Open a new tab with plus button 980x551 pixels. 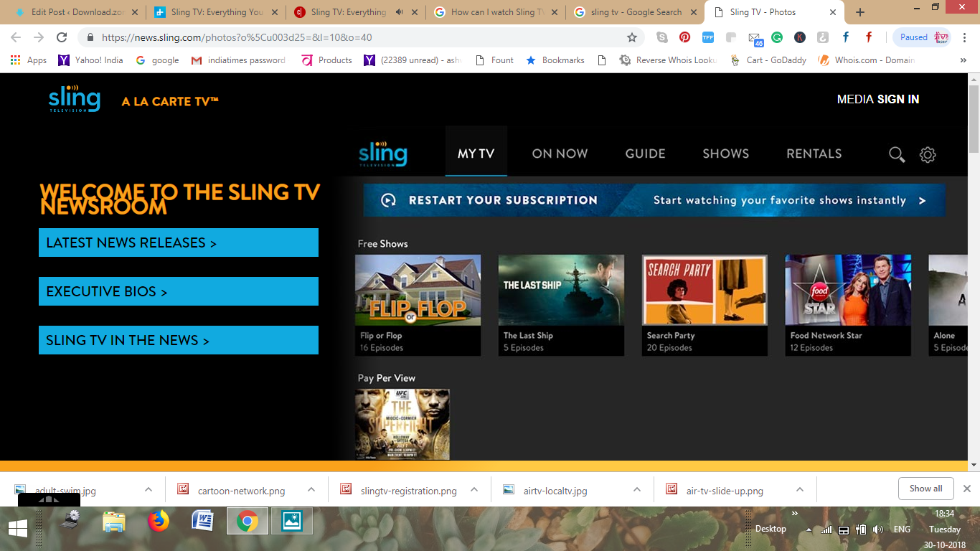[x=860, y=12]
